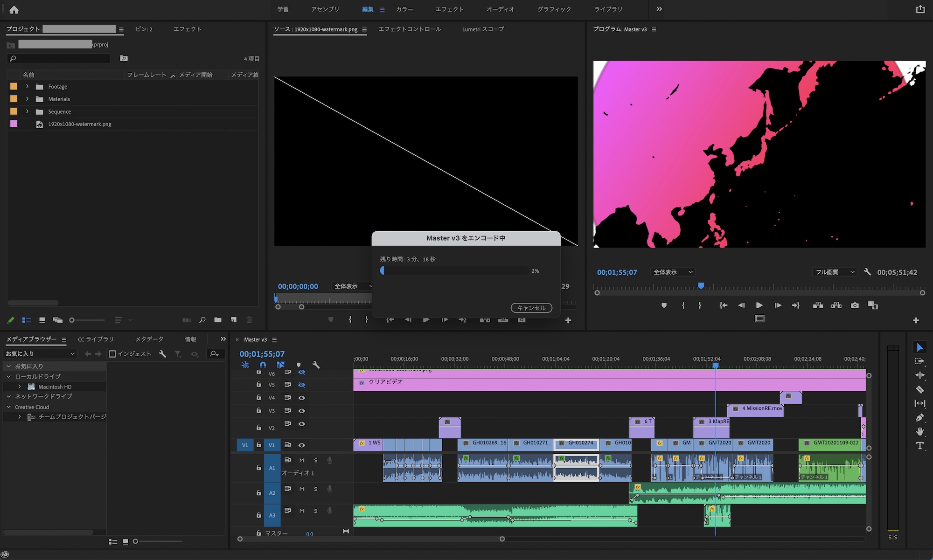Click Export Frame camera icon in Program monitor
The height and width of the screenshot is (560, 933).
pyautogui.click(x=855, y=305)
